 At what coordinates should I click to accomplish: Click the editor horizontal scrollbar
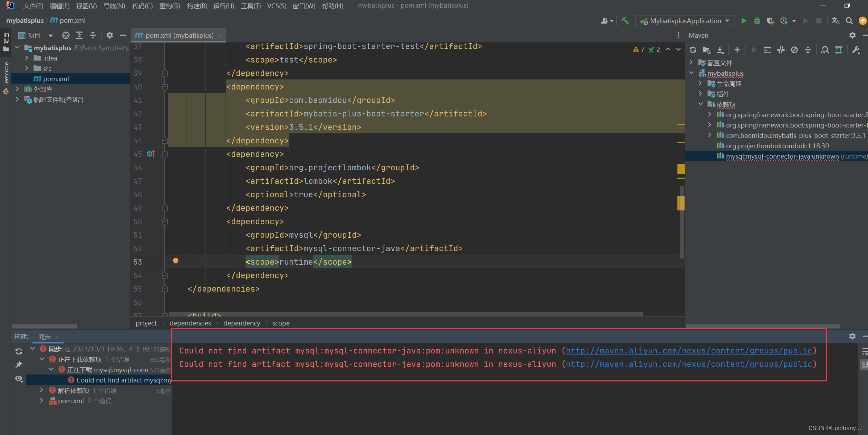pos(406,314)
